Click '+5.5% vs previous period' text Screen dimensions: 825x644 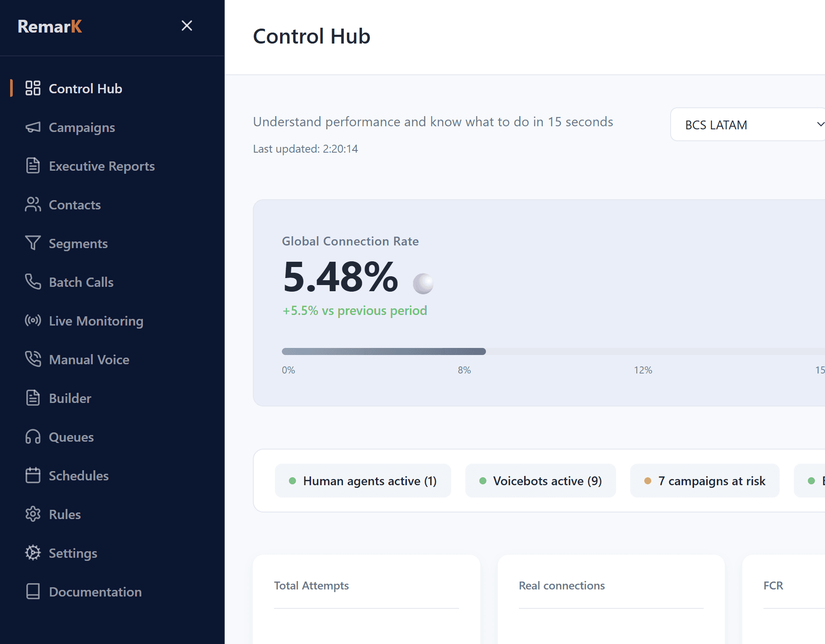354,311
